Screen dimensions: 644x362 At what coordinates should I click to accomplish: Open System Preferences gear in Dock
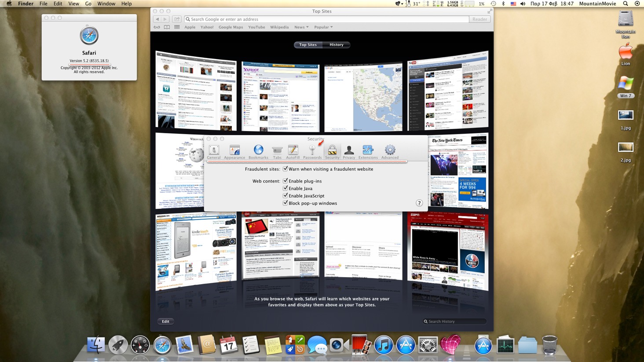(428, 345)
